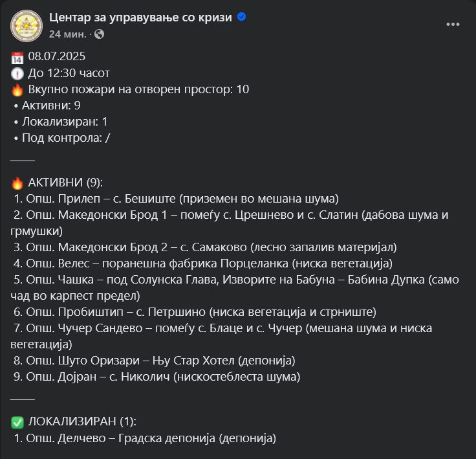Click the calendar emoji beside 08.07.2025
This screenshot has height=459, width=476.
[x=17, y=56]
